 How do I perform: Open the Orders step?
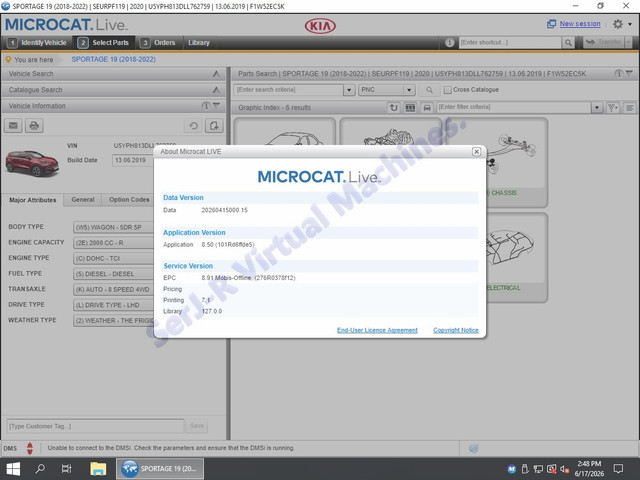[x=158, y=42]
